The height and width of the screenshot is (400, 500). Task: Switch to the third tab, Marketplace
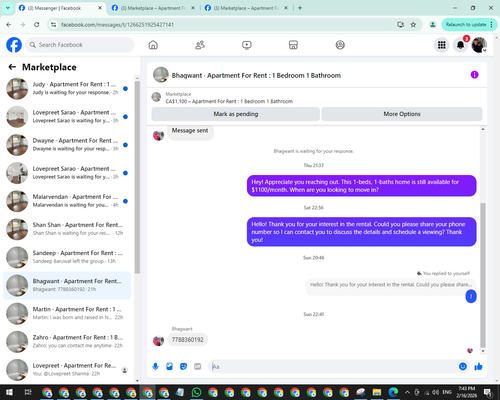coord(246,8)
